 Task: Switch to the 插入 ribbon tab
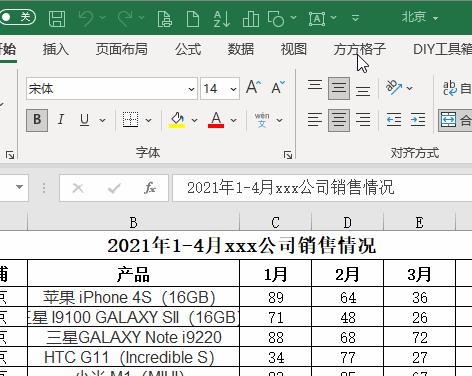pos(56,49)
